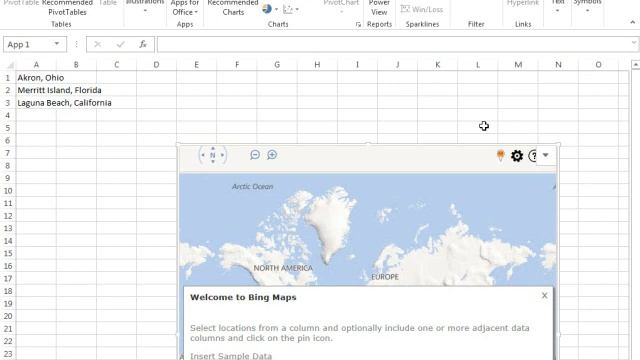Close the Welcome to Bing Maps panel
The width and height of the screenshot is (640, 360).
coord(544,296)
